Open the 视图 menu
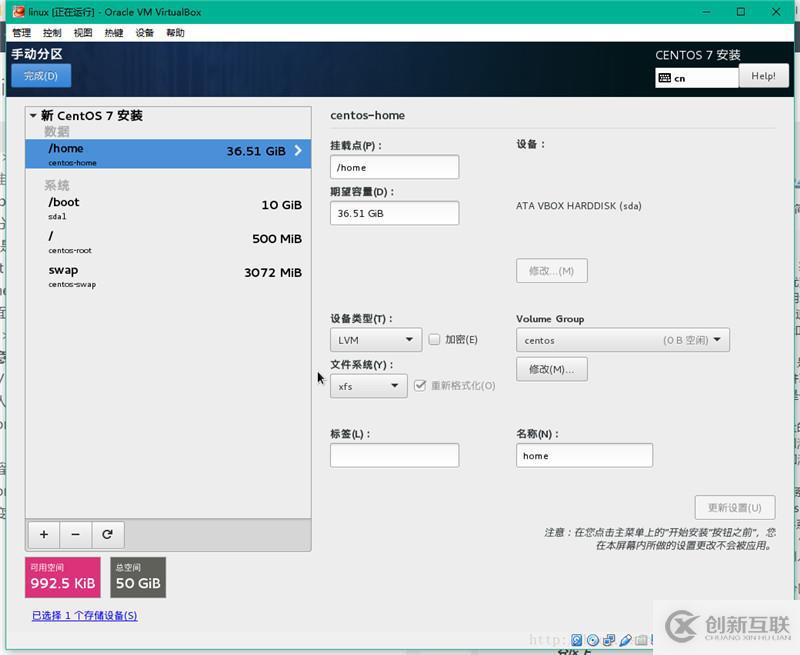This screenshot has height=655, width=800. pos(83,33)
